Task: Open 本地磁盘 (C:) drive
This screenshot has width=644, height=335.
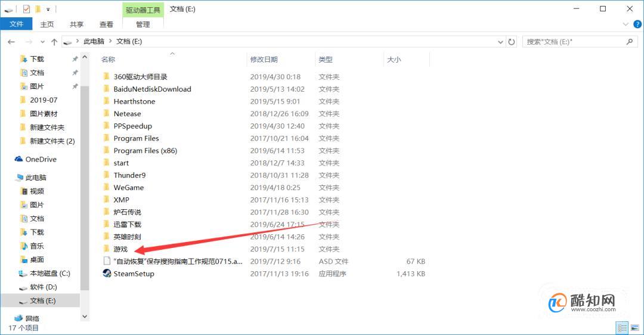Action: click(x=49, y=274)
